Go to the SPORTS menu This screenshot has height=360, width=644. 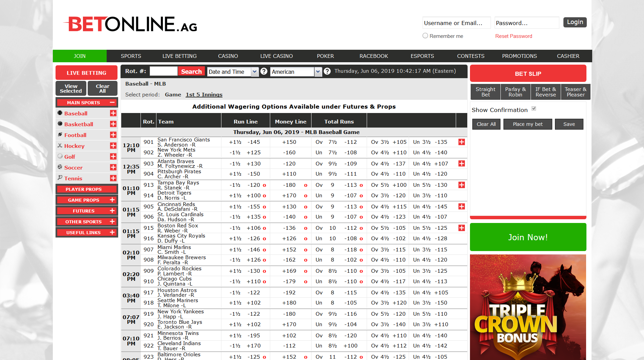(x=131, y=56)
